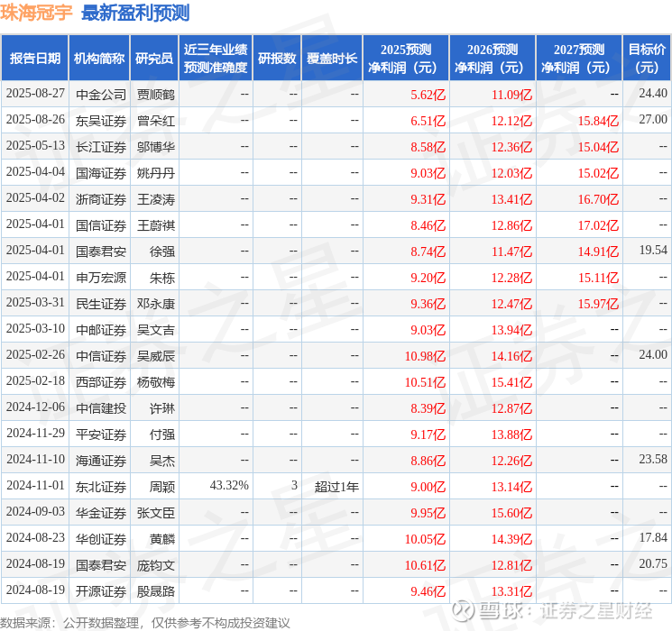Click the 珠海冠宇 title text

coord(36,13)
